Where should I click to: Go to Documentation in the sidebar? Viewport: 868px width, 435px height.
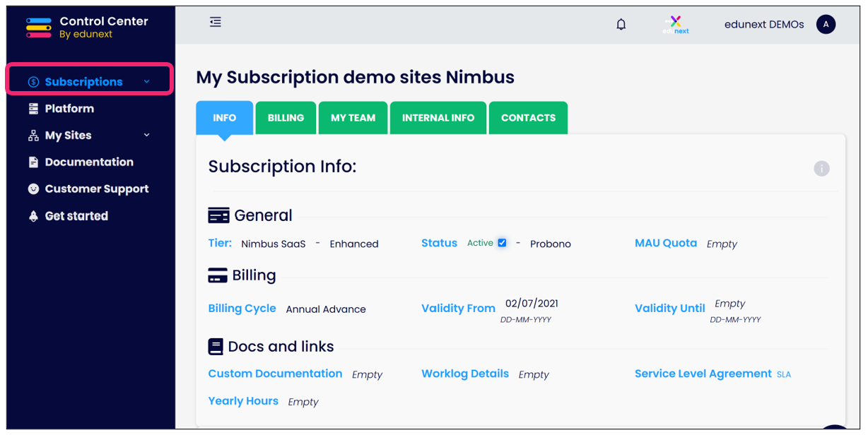pos(89,162)
